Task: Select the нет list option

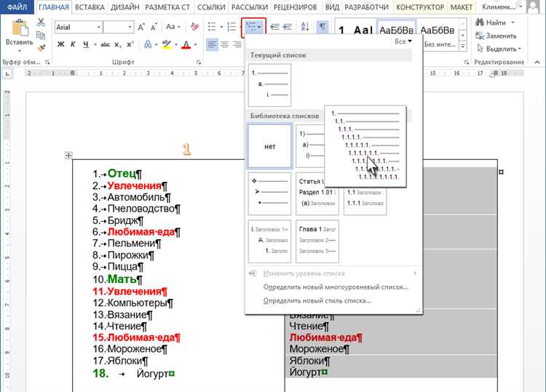Action: click(269, 146)
